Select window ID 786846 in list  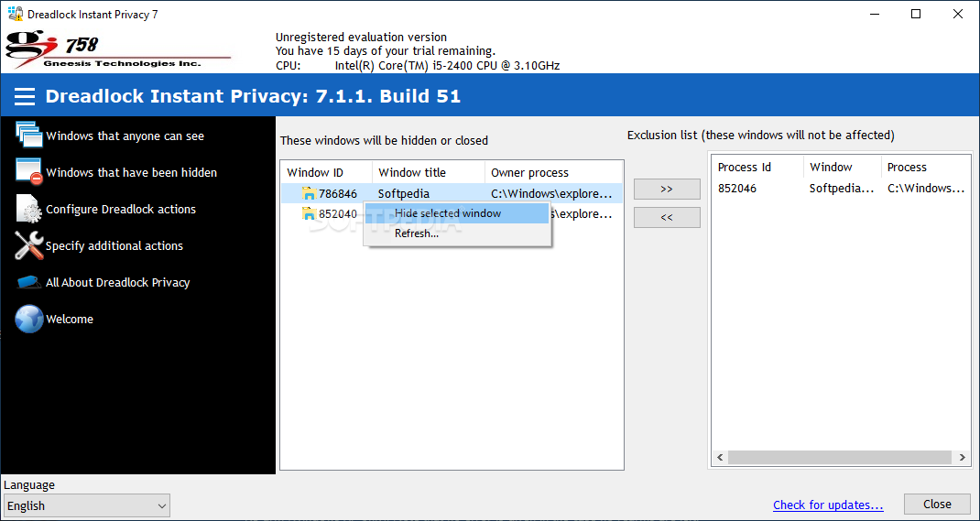pos(337,193)
